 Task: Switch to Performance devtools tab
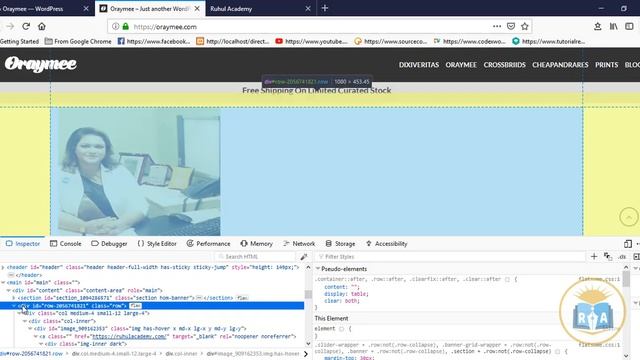point(209,244)
